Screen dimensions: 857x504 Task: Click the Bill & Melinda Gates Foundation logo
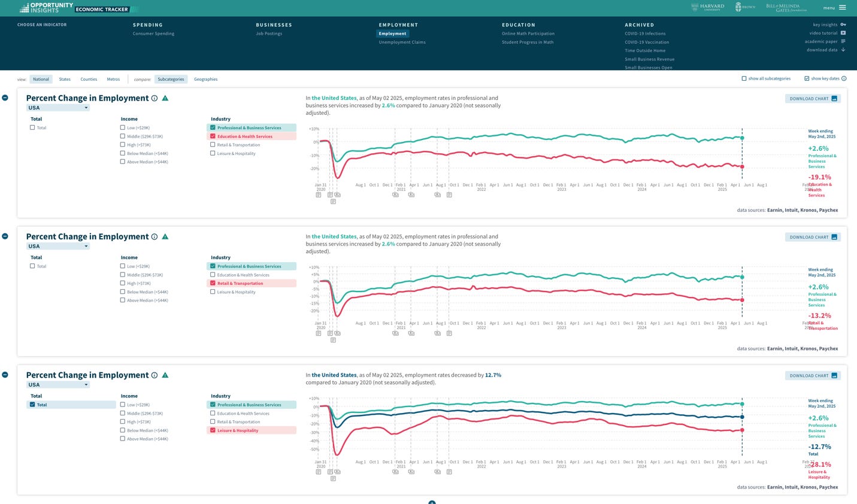click(x=786, y=8)
